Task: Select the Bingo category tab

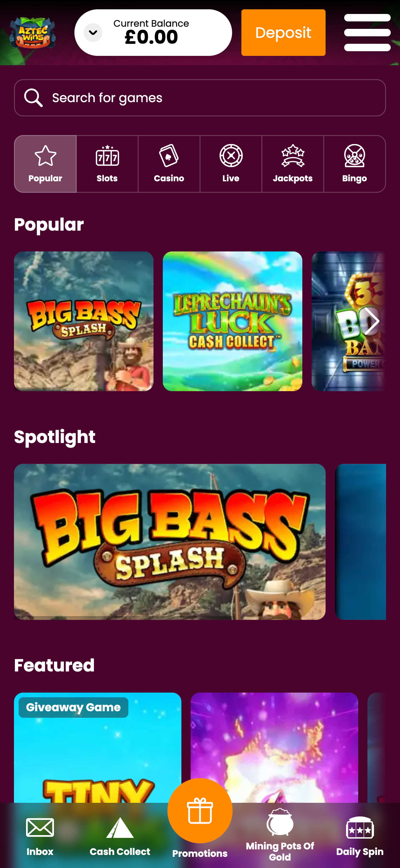Action: (354, 164)
